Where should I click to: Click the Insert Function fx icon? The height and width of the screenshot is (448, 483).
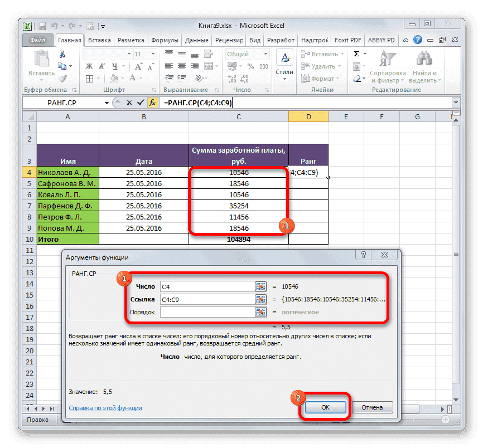[x=153, y=103]
